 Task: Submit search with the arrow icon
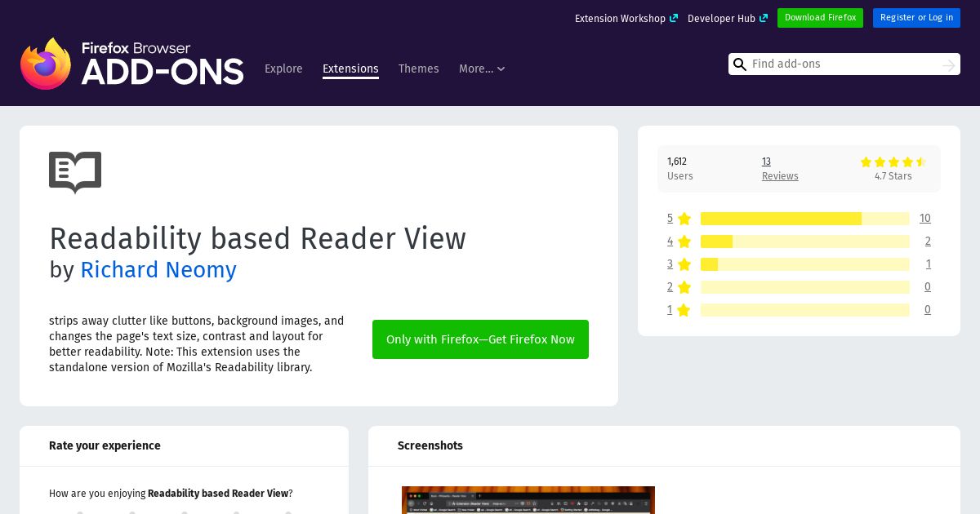tap(948, 64)
